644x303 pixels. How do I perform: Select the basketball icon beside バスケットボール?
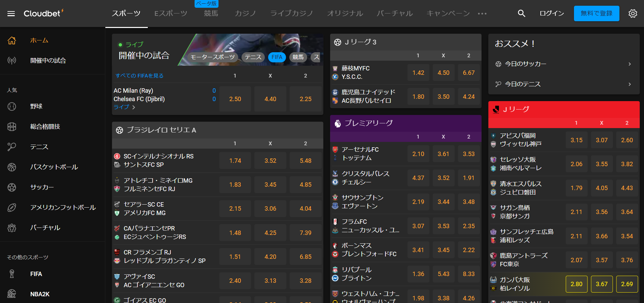12,167
